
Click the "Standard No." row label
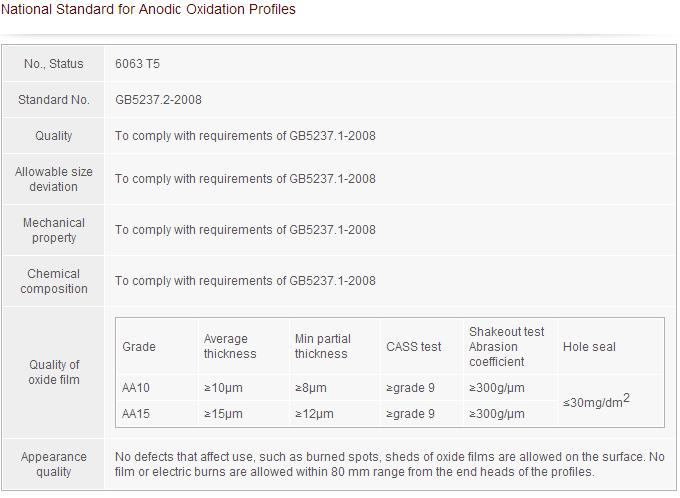(53, 100)
